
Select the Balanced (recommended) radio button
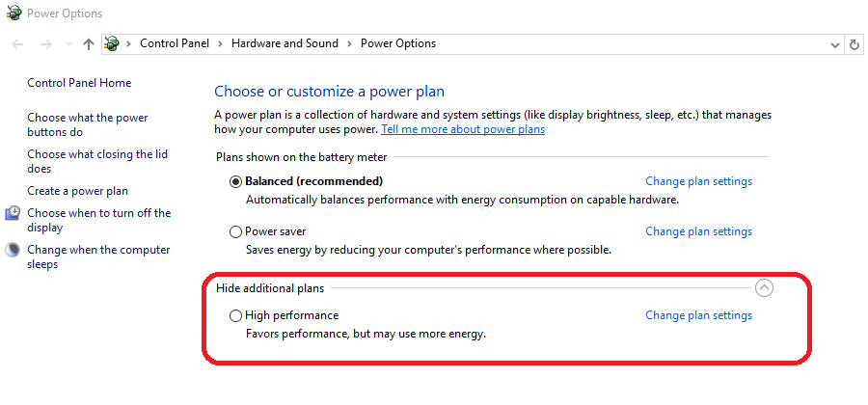pyautogui.click(x=236, y=182)
